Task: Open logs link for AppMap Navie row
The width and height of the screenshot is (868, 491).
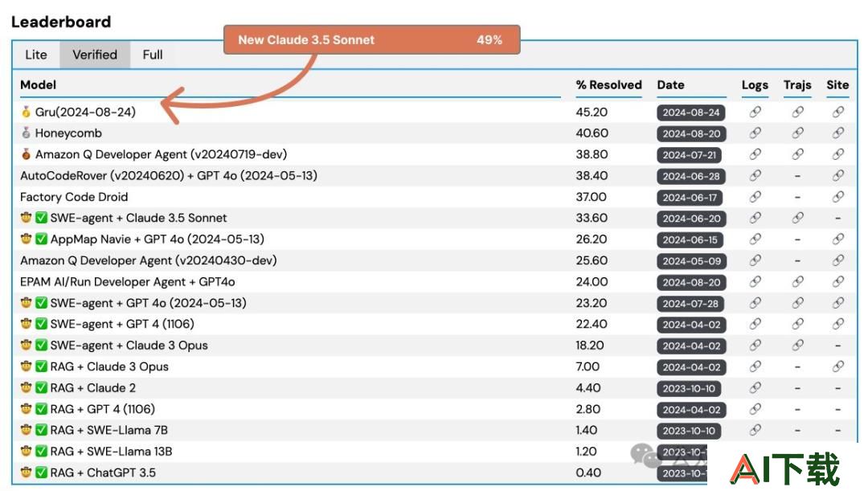Action: click(755, 239)
